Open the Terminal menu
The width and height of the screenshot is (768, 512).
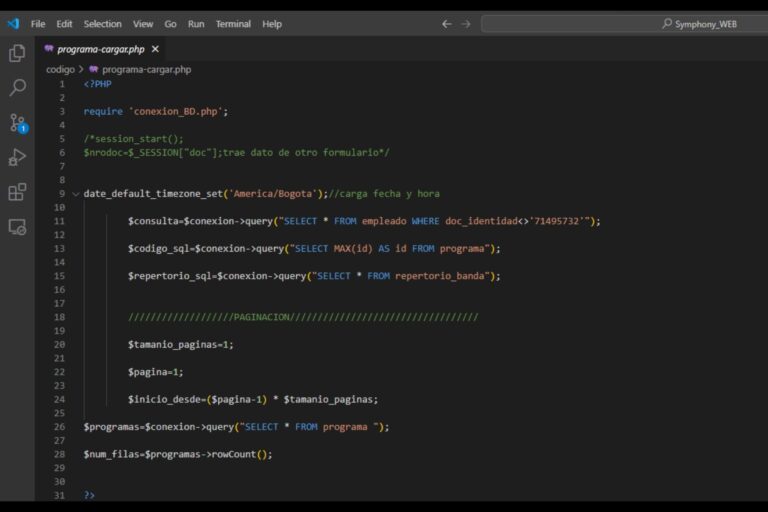coord(233,24)
